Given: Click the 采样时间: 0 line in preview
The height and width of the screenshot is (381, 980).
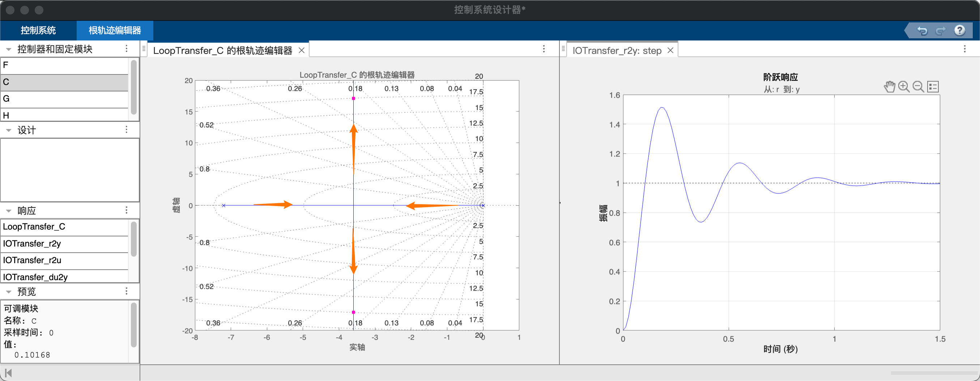Looking at the screenshot, I should (x=29, y=333).
